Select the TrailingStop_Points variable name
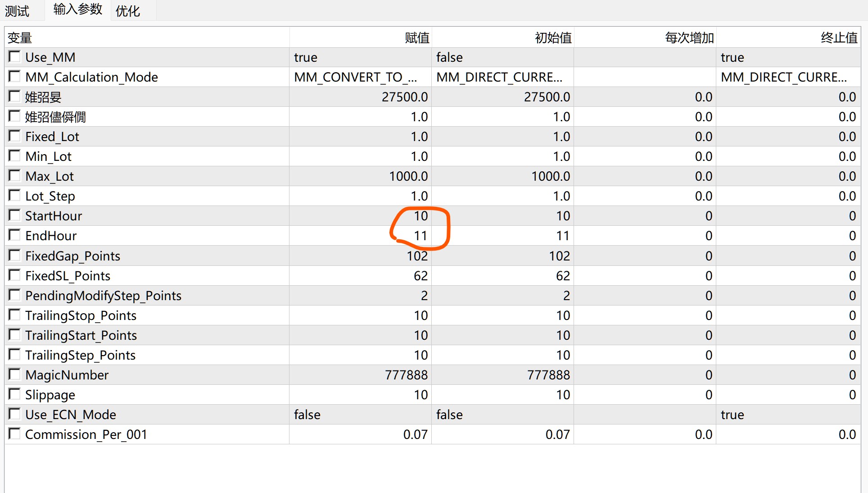Viewport: 868px width, 493px height. [x=81, y=315]
